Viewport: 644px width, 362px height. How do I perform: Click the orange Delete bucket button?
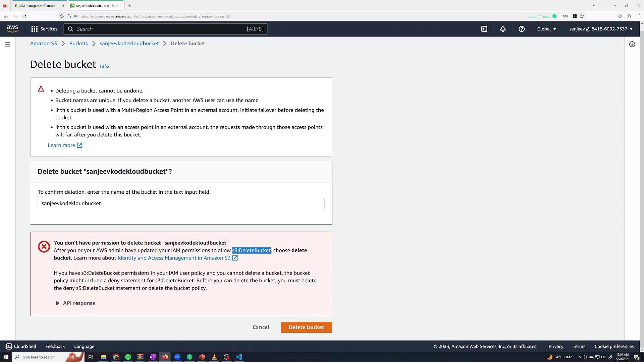306,327
